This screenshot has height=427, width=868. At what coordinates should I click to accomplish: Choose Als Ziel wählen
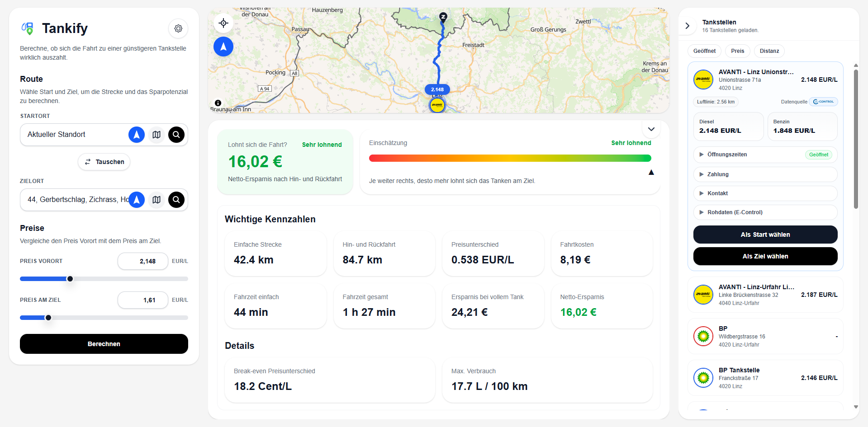click(x=765, y=256)
